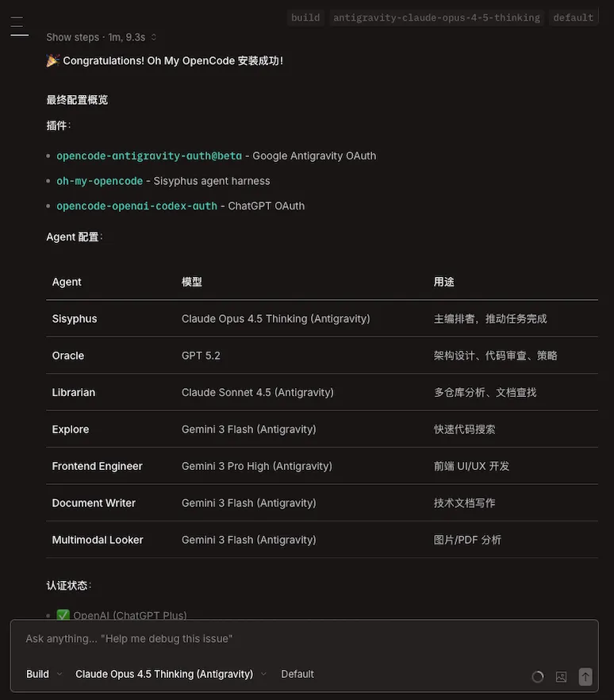Select the Default variant option

pos(297,674)
